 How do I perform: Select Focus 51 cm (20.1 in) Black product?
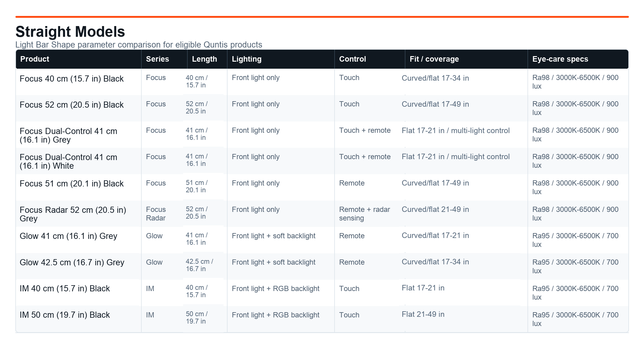pos(72,184)
